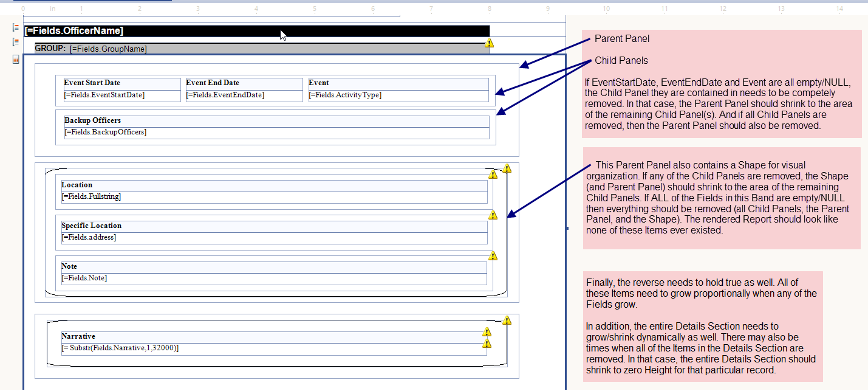
Task: Select the OfficerName group header section icon
Action: [x=16, y=27]
